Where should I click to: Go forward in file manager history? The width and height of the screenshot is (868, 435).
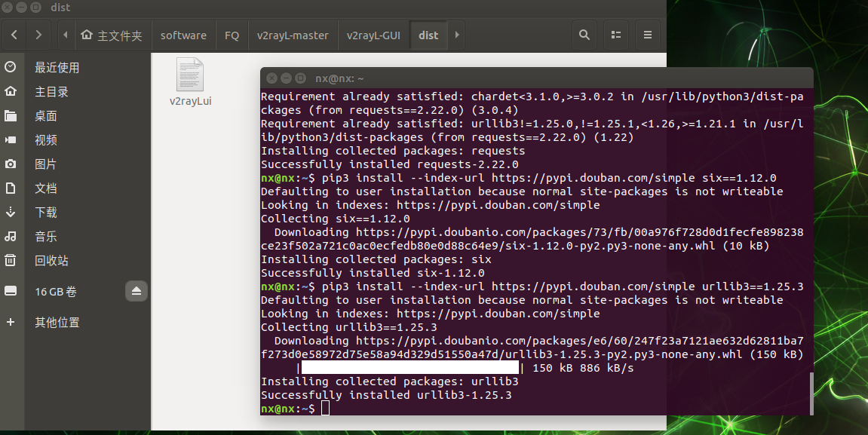(38, 35)
